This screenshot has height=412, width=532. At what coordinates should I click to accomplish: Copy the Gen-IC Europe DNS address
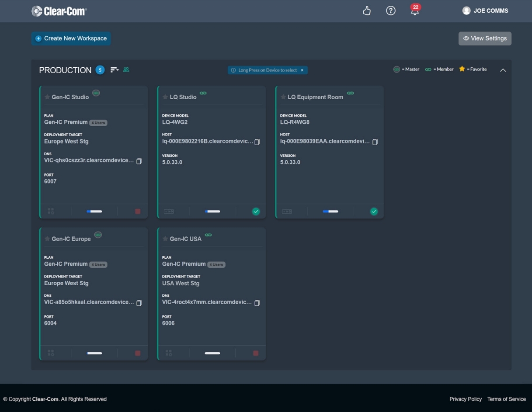click(x=139, y=303)
